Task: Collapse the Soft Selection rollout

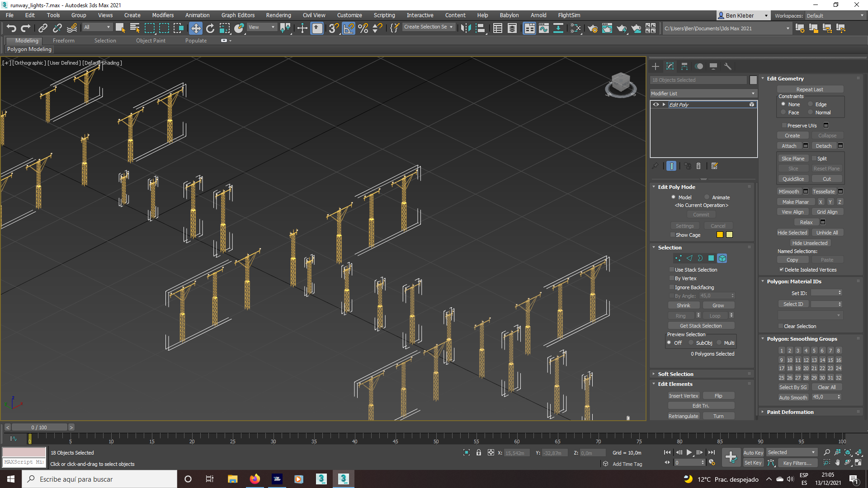Action: pos(676,374)
